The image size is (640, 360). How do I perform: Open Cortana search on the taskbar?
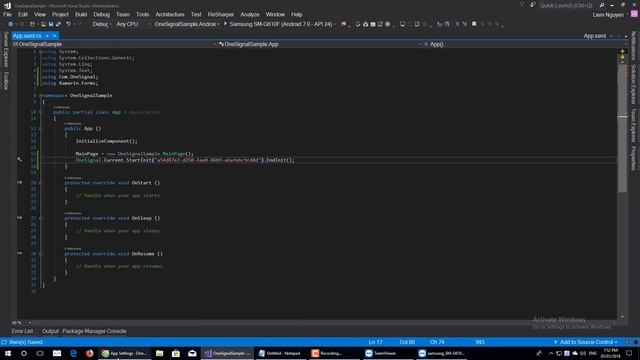(x=24, y=353)
